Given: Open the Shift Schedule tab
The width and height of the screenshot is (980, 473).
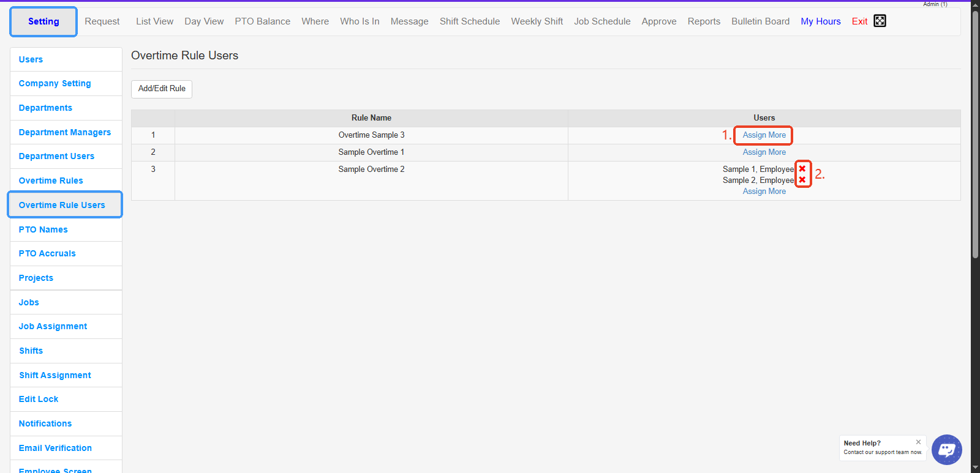Looking at the screenshot, I should click(469, 21).
